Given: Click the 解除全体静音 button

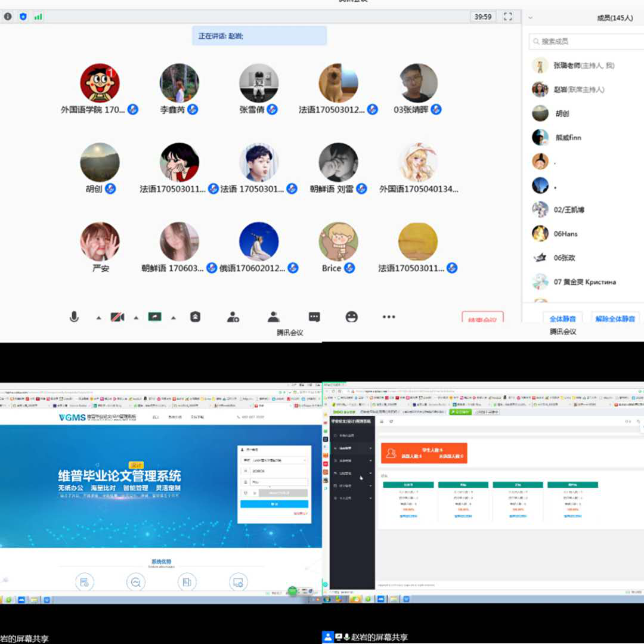Looking at the screenshot, I should (x=617, y=318).
